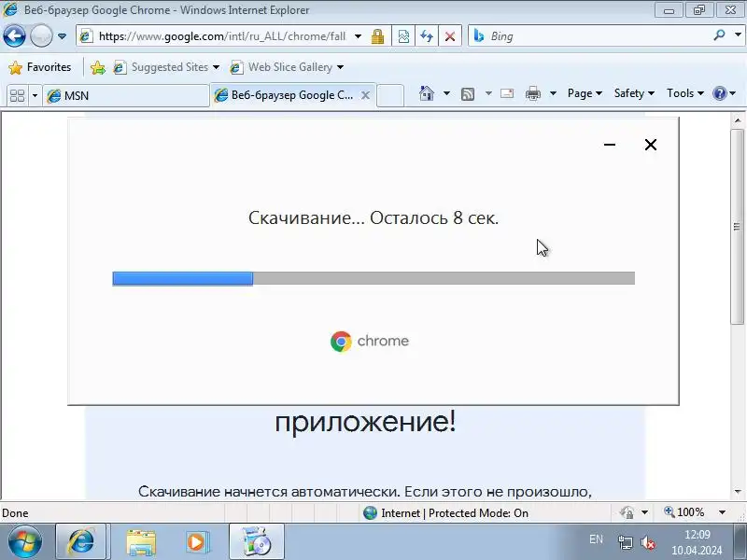This screenshot has height=560, width=747.
Task: Expand the Print options dropdown arrow
Action: [x=553, y=93]
